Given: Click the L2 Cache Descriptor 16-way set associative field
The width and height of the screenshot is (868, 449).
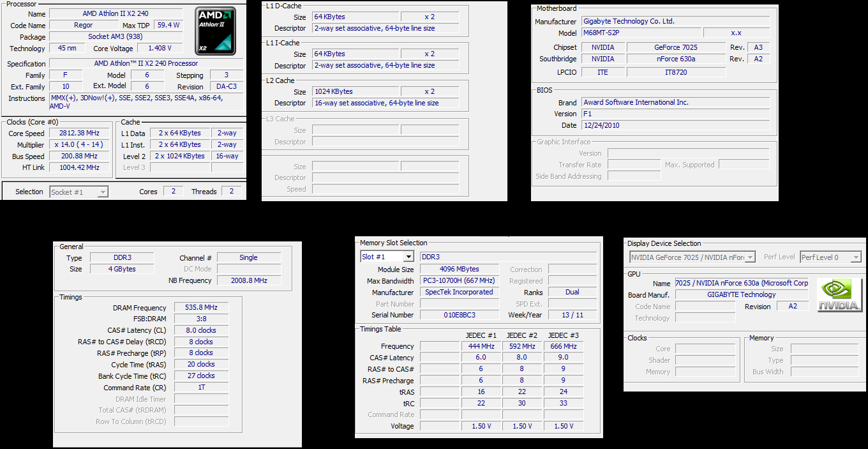Looking at the screenshot, I should (x=385, y=102).
